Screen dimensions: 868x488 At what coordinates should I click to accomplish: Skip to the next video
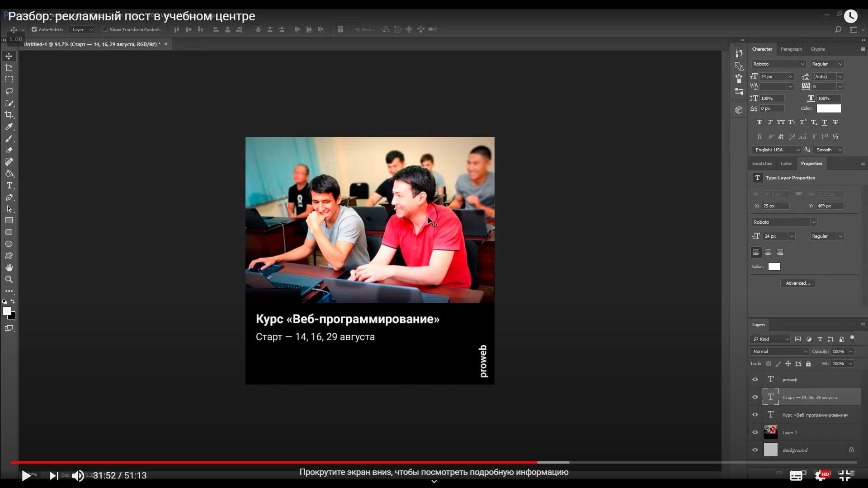click(x=54, y=475)
